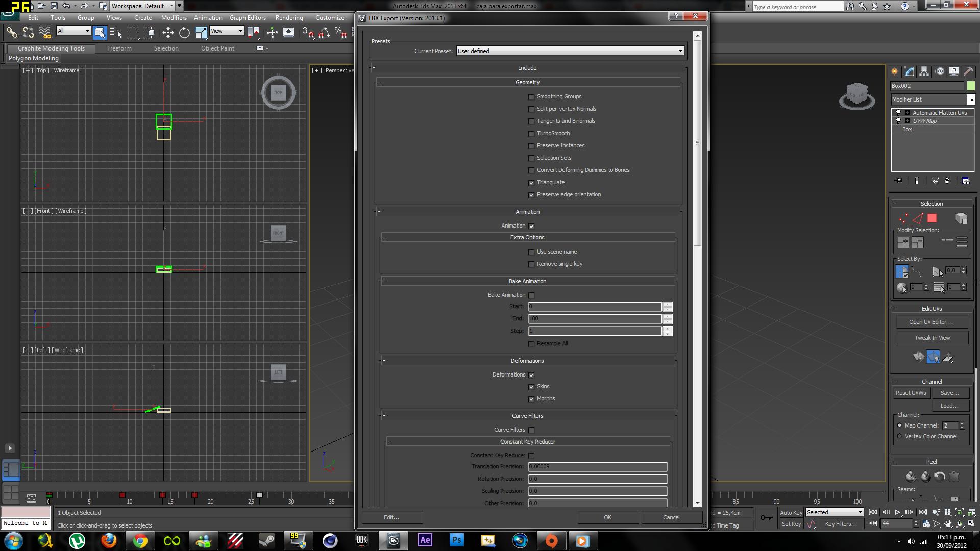The image size is (980, 551).
Task: Click the Play Animation button
Action: (x=898, y=512)
